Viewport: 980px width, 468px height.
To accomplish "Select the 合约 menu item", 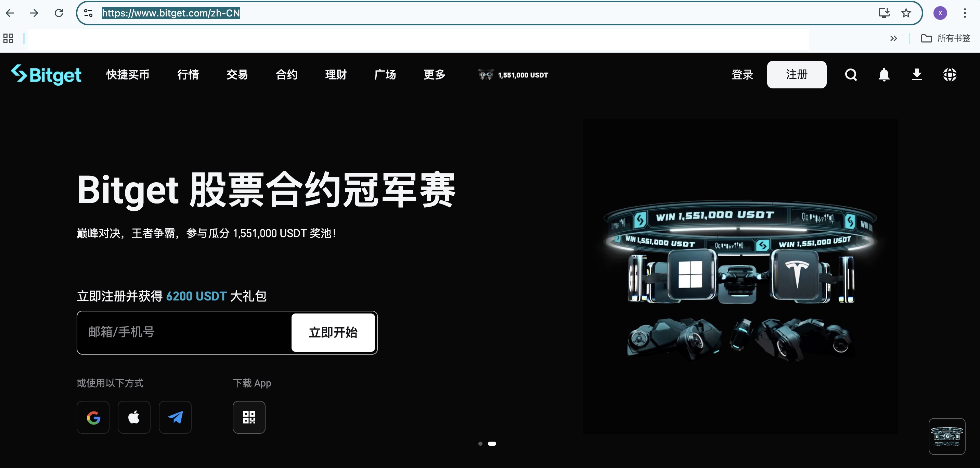I will pyautogui.click(x=286, y=75).
